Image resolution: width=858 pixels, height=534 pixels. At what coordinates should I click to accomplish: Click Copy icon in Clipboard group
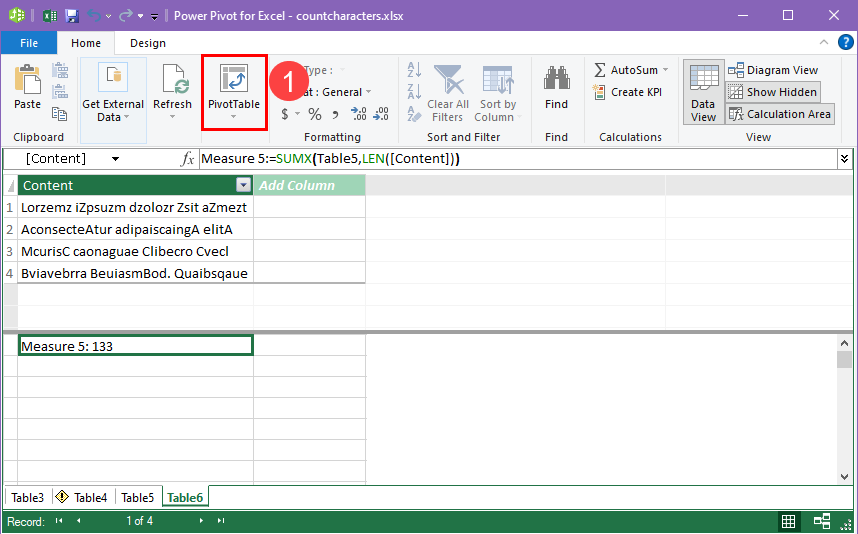click(x=59, y=113)
